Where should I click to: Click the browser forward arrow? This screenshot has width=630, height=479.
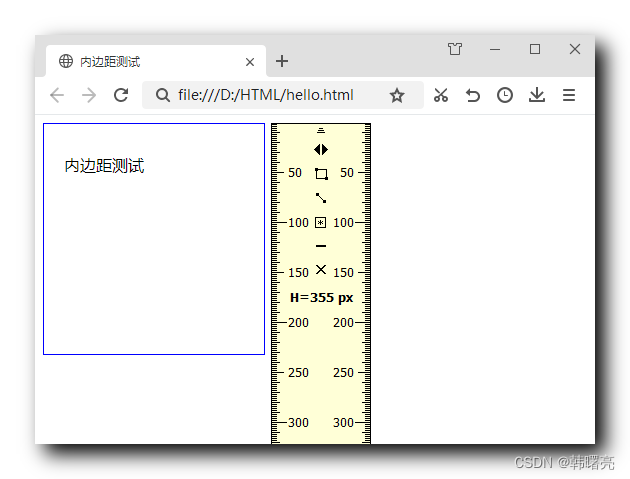point(89,95)
